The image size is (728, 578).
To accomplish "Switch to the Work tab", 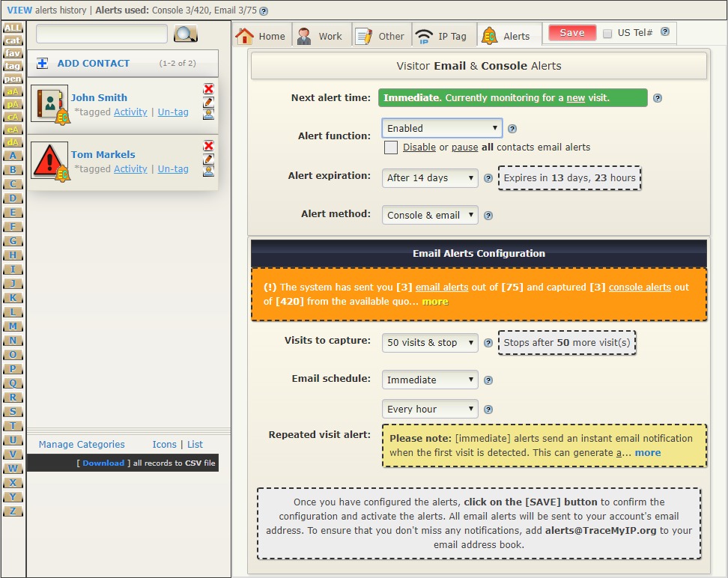I will [x=320, y=36].
